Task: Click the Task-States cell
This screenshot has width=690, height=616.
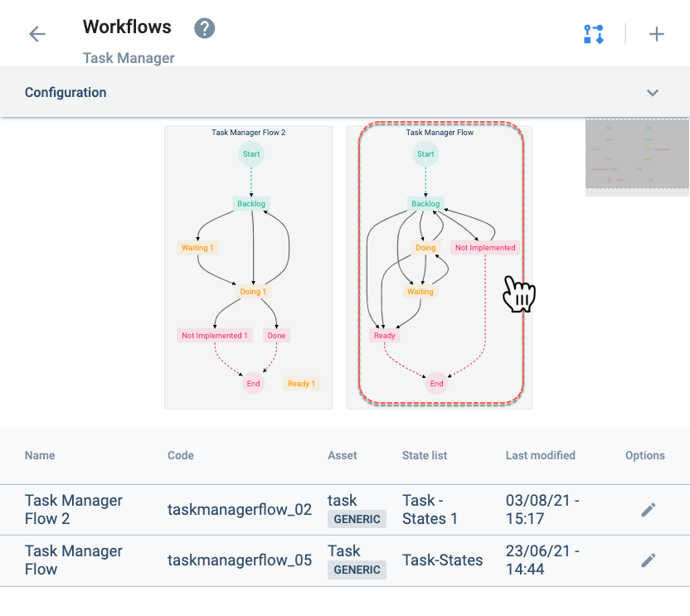Action: pos(443,560)
